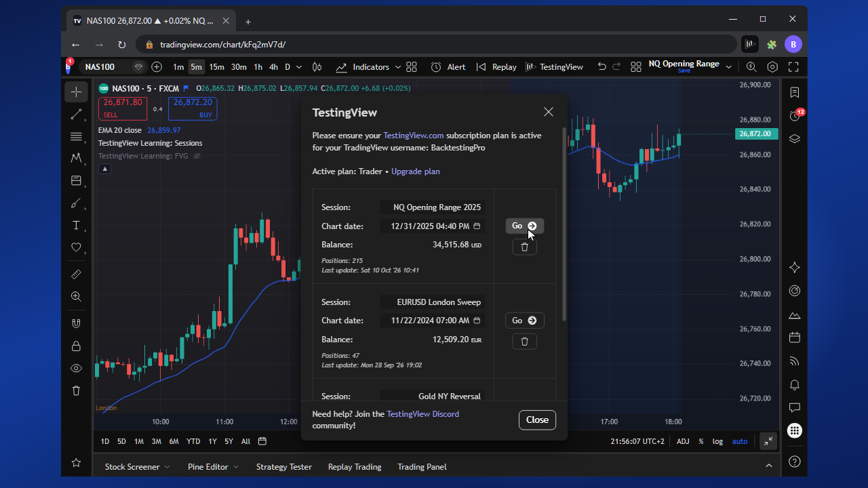Toggle visibility of TestingView Learning: FVG indicator
This screenshot has height=488, width=868.
(x=197, y=156)
